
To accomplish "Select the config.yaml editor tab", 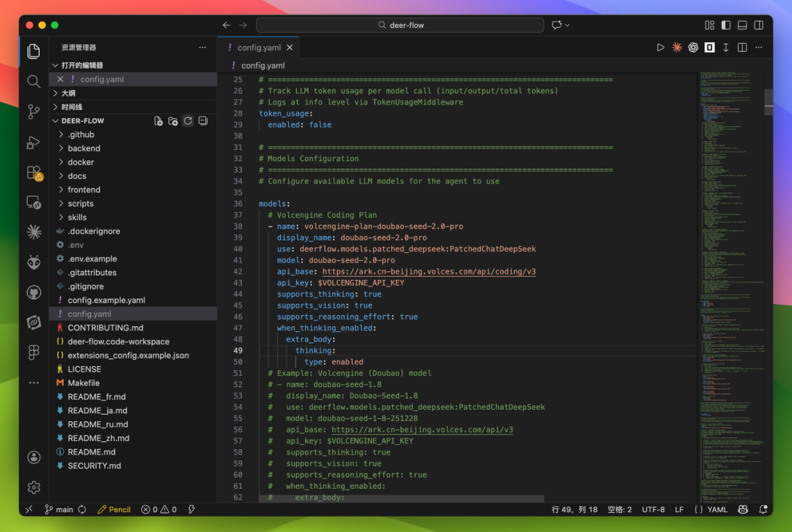I will tap(259, 48).
